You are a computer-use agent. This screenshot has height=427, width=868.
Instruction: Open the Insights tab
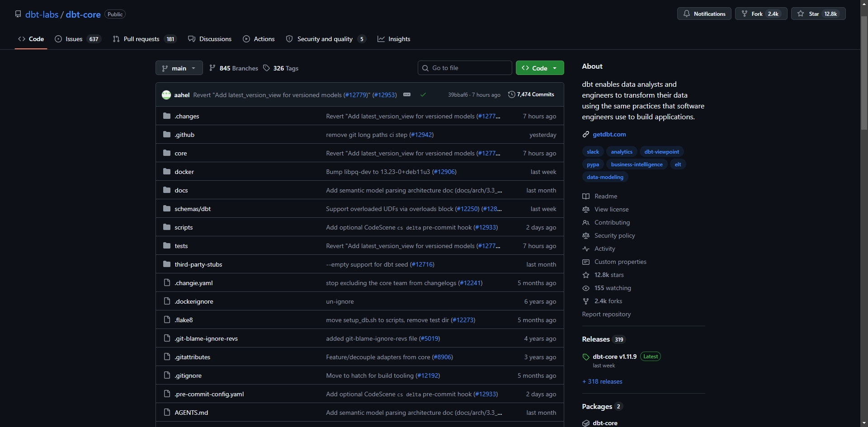coord(394,39)
